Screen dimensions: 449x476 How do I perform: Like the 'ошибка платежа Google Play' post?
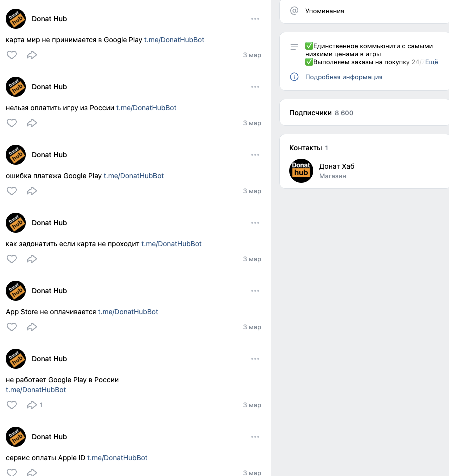12,191
